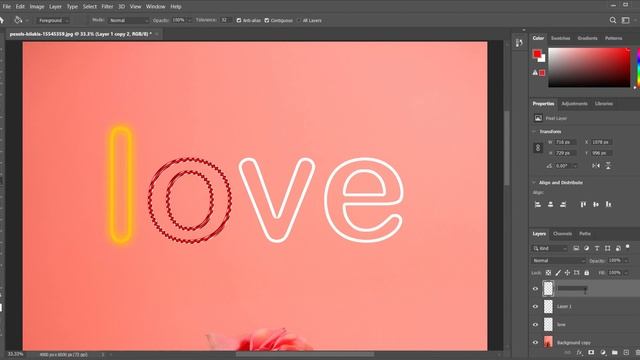Collapse the Transform section
Screen dimensions: 640x360
point(533,131)
